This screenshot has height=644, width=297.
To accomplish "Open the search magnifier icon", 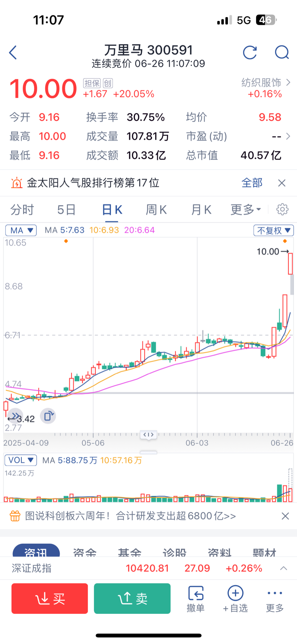I will (x=282, y=53).
